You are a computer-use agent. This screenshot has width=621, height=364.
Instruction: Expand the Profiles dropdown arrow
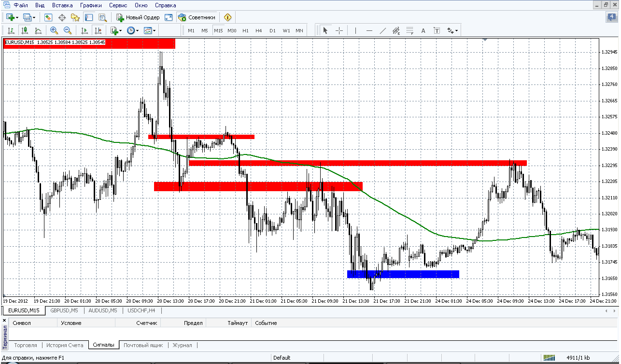35,17
